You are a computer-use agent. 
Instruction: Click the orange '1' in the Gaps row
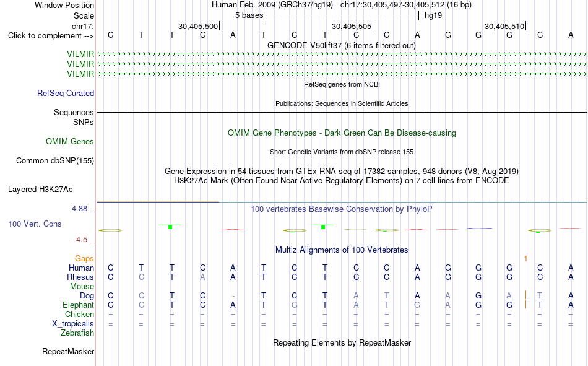[x=525, y=258]
